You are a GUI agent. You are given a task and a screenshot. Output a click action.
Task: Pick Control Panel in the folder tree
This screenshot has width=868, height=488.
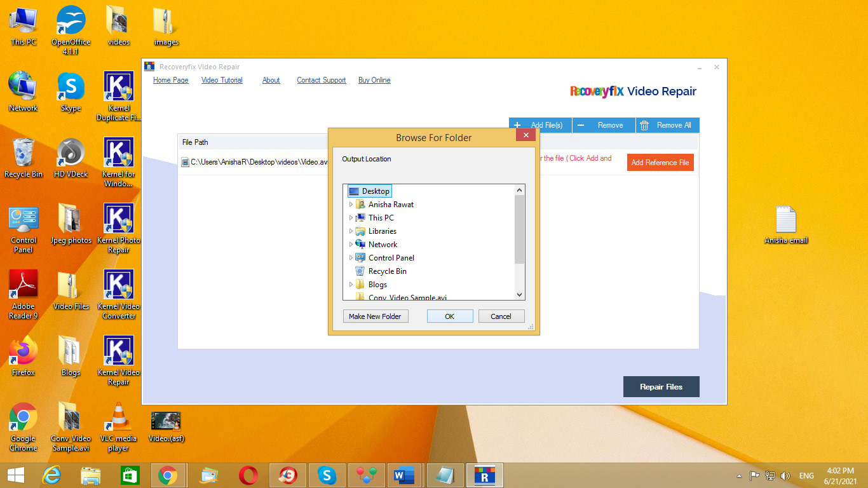tap(385, 258)
